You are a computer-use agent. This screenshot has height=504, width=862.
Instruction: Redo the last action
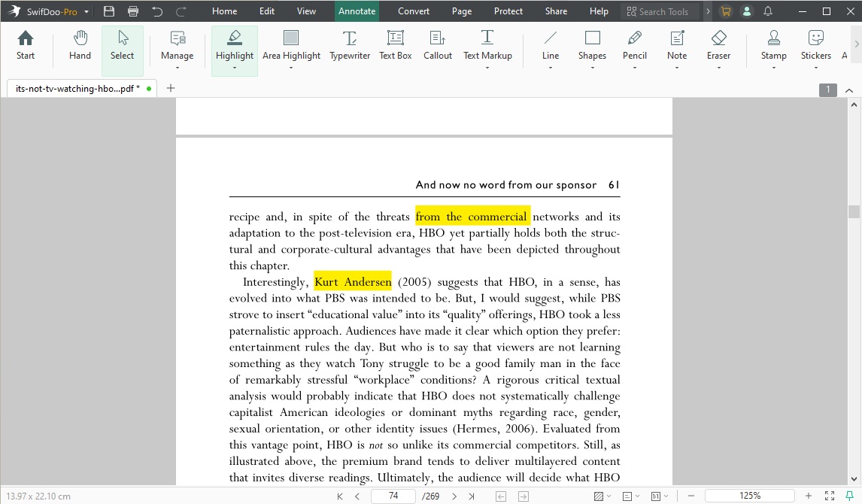(181, 11)
